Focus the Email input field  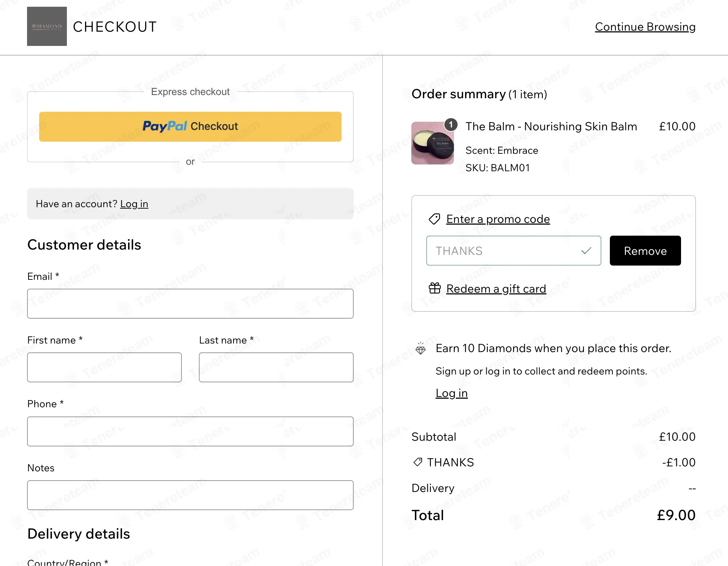pyautogui.click(x=190, y=304)
